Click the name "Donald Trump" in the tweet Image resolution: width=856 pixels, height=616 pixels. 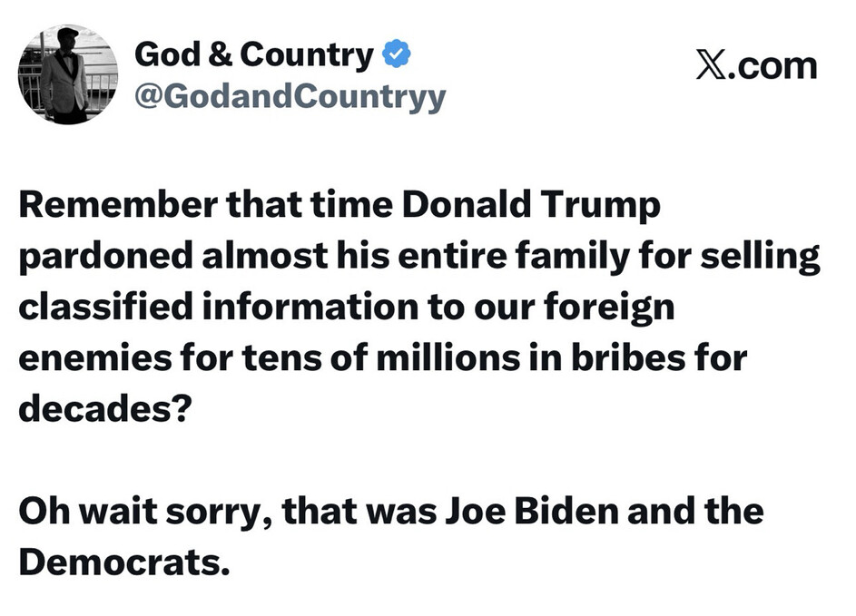coord(531,206)
